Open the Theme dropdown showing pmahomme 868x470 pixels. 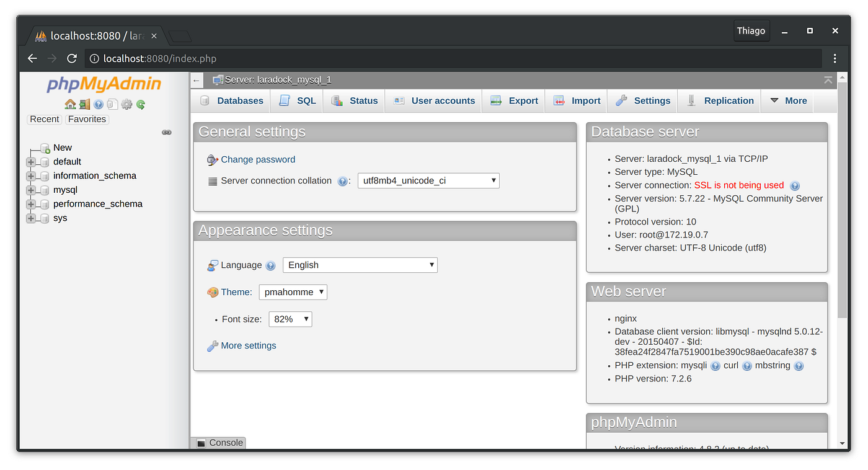(x=293, y=291)
